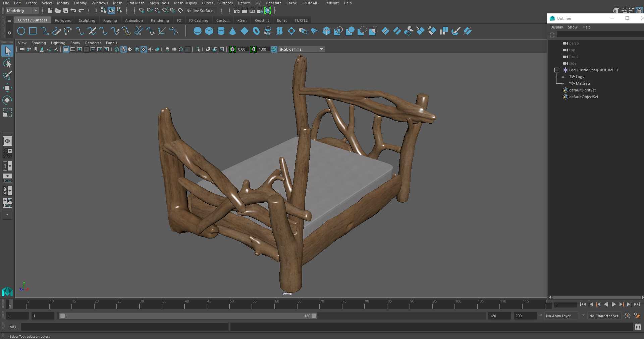Toggle isolate select in viewport
Viewport: 644px width, 339px height.
coord(198,49)
